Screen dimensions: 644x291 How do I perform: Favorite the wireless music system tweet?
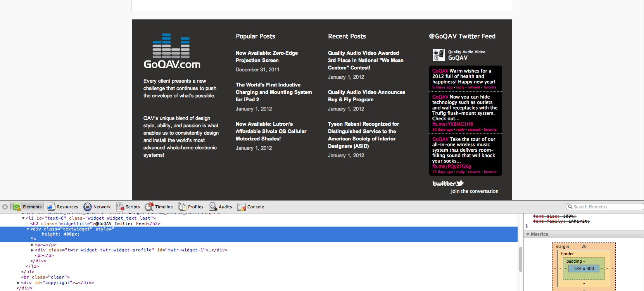490,172
